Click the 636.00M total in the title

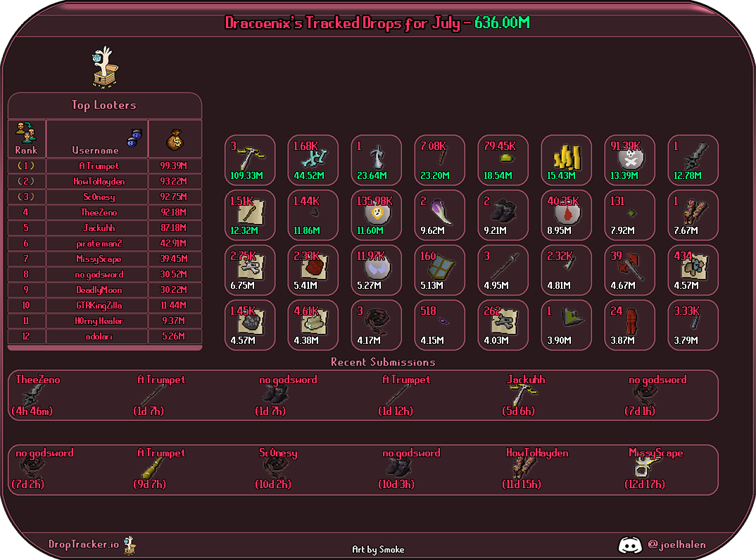tap(502, 23)
